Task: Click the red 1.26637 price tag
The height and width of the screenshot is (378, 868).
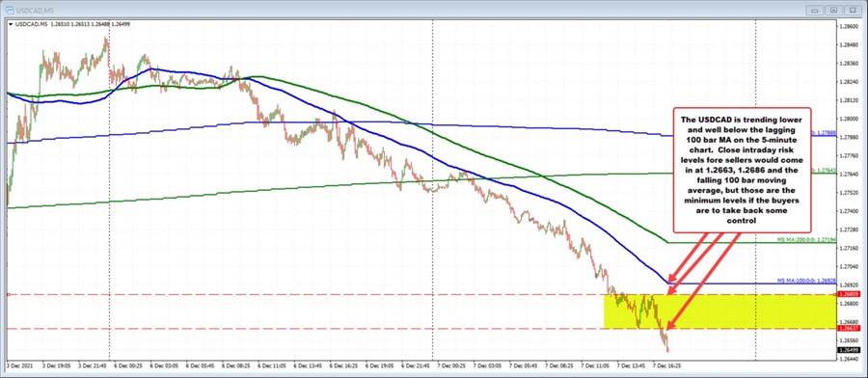Action: pyautogui.click(x=848, y=328)
